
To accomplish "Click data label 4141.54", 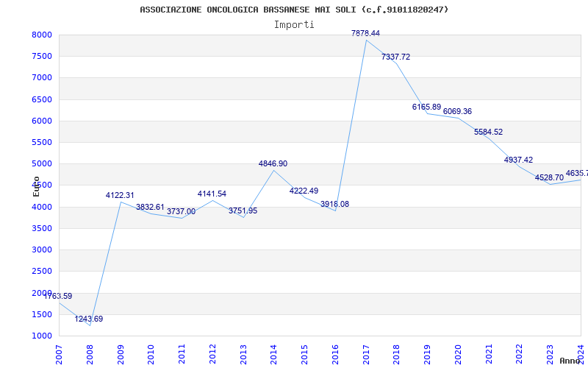I will (212, 194).
